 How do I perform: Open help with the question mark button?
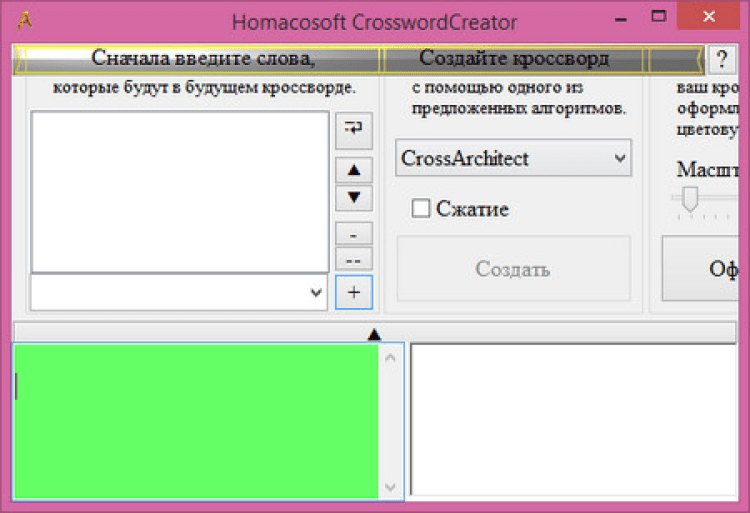click(722, 59)
